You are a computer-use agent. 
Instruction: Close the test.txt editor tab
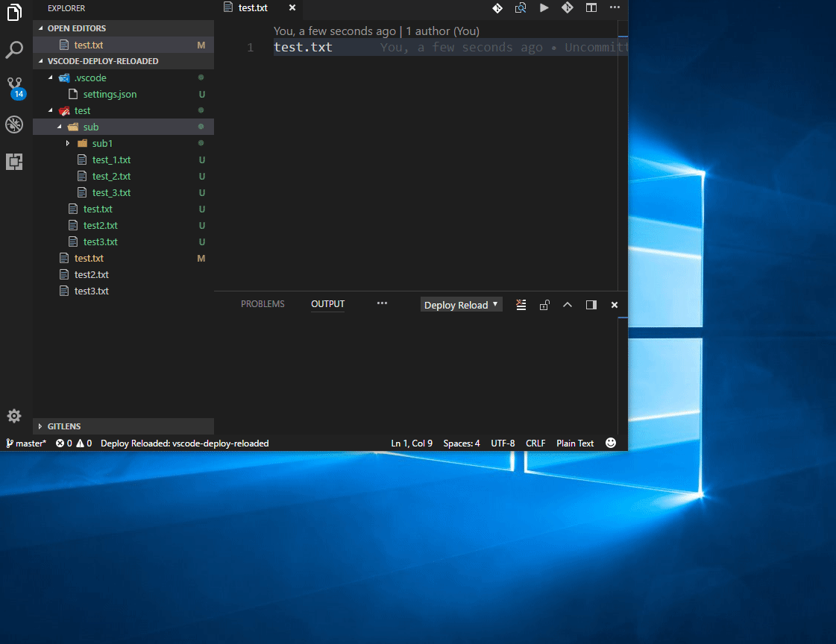click(x=292, y=8)
